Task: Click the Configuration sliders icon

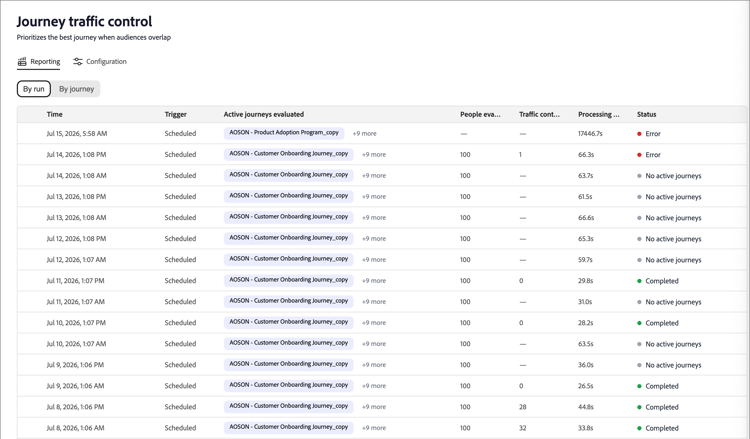Action: tap(77, 62)
